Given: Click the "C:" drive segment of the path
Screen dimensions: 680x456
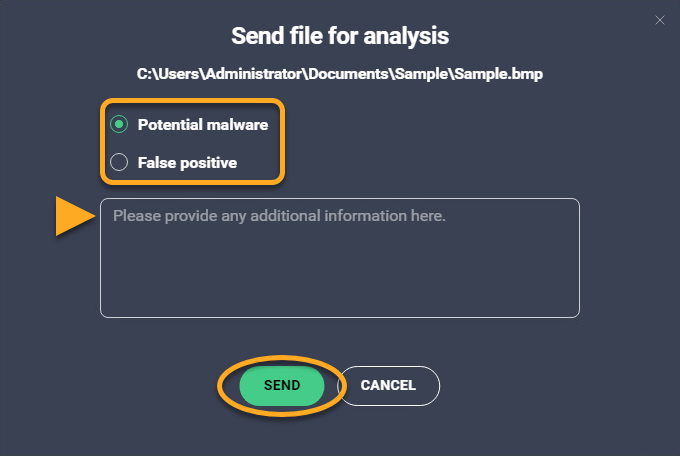Looking at the screenshot, I should point(144,74).
